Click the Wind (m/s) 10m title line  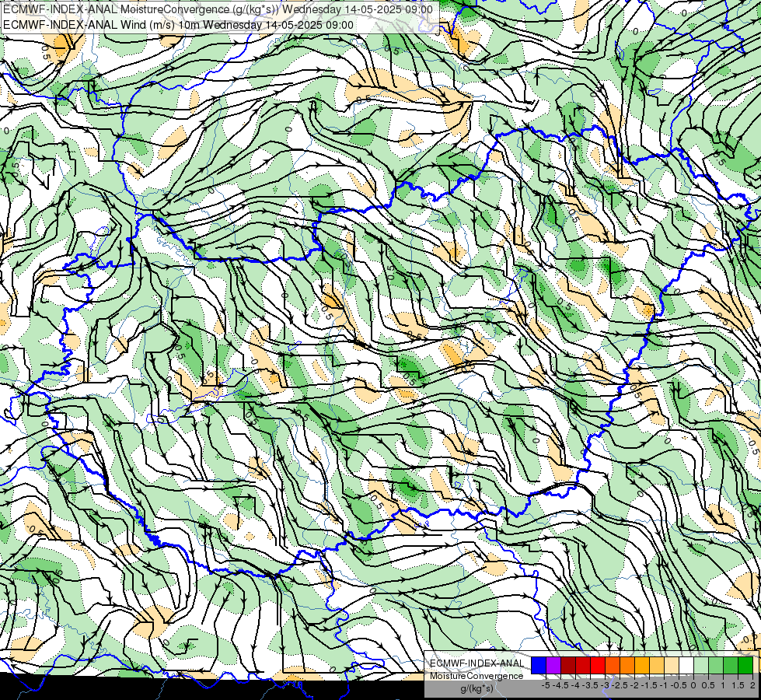[x=178, y=25]
